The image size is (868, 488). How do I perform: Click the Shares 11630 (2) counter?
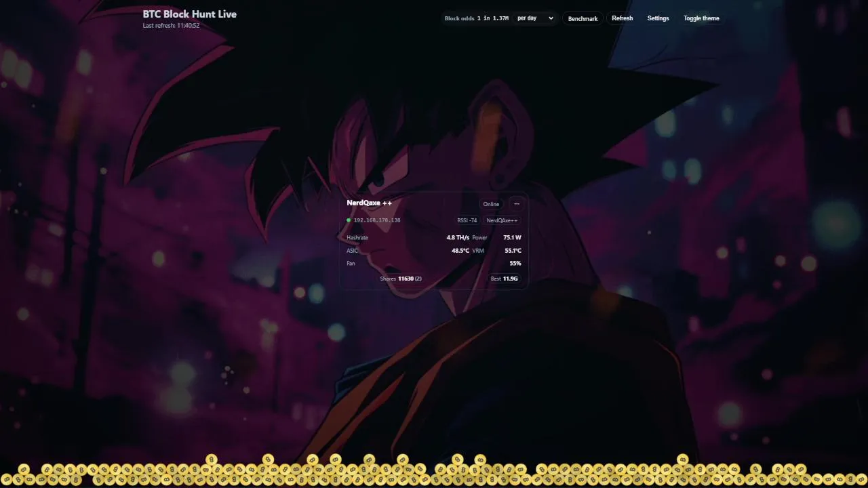(401, 279)
